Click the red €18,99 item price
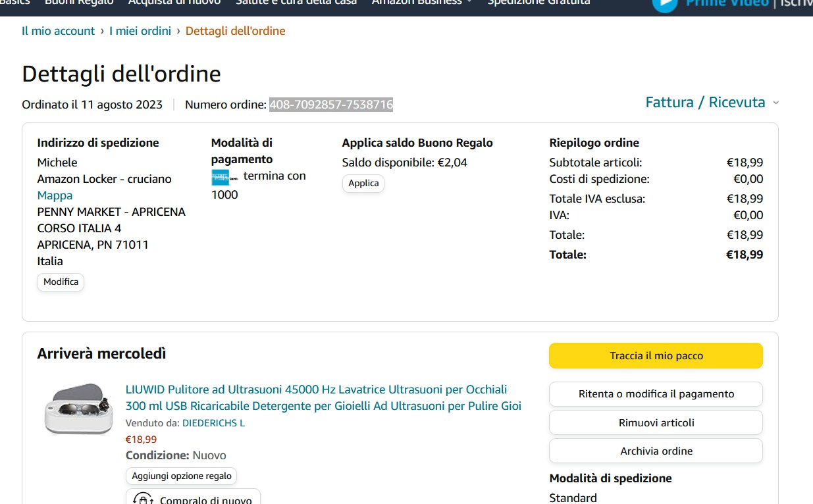The height and width of the screenshot is (504, 813). click(141, 440)
